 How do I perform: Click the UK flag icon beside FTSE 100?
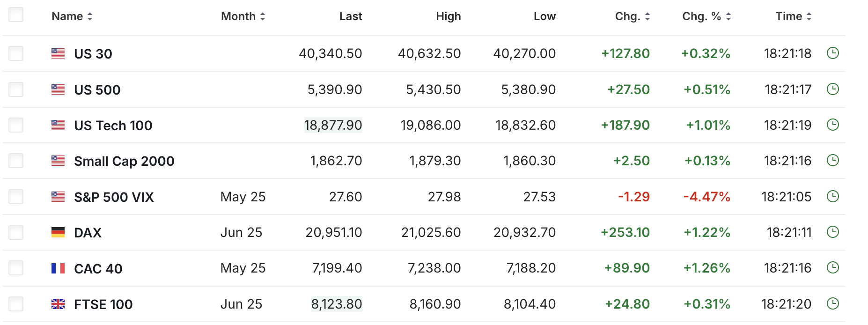tap(58, 304)
